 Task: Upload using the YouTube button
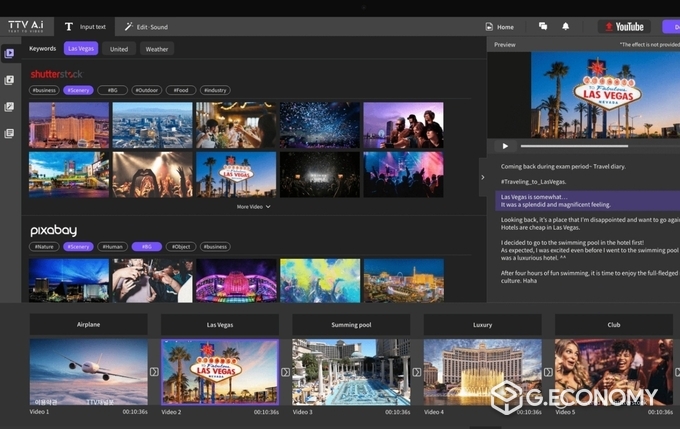tap(624, 27)
